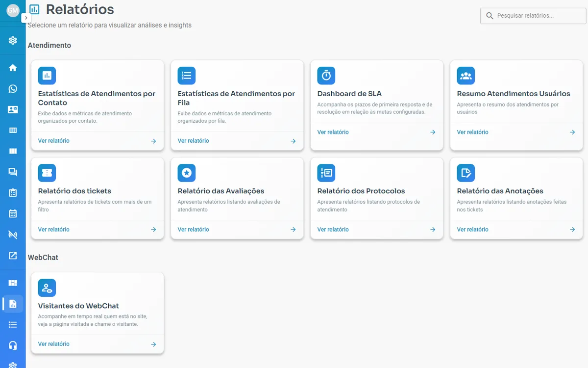The image size is (588, 368).
Task: Open the WhatsApp icon in sidebar
Action: pyautogui.click(x=13, y=89)
